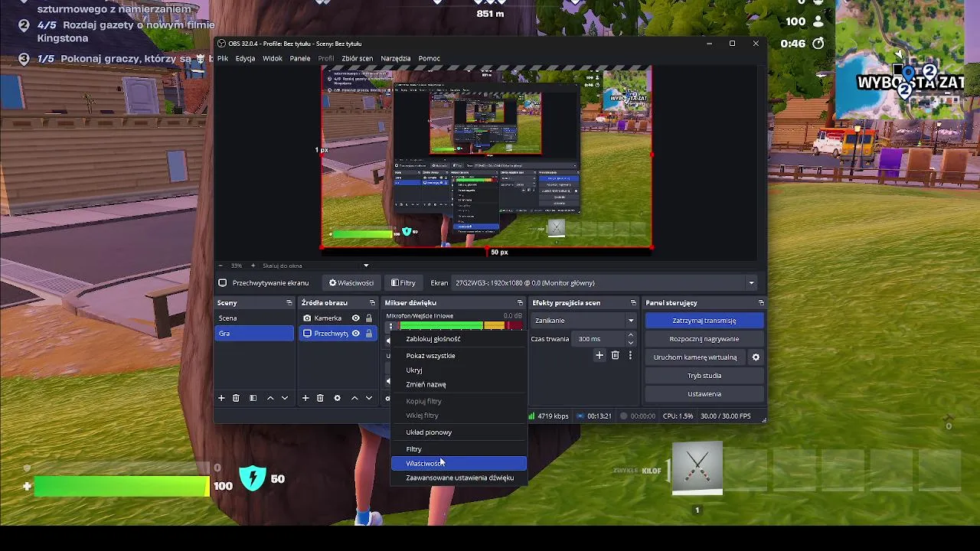Click Zatrzymaj transmisję button
This screenshot has width=980, height=551.
click(x=704, y=321)
